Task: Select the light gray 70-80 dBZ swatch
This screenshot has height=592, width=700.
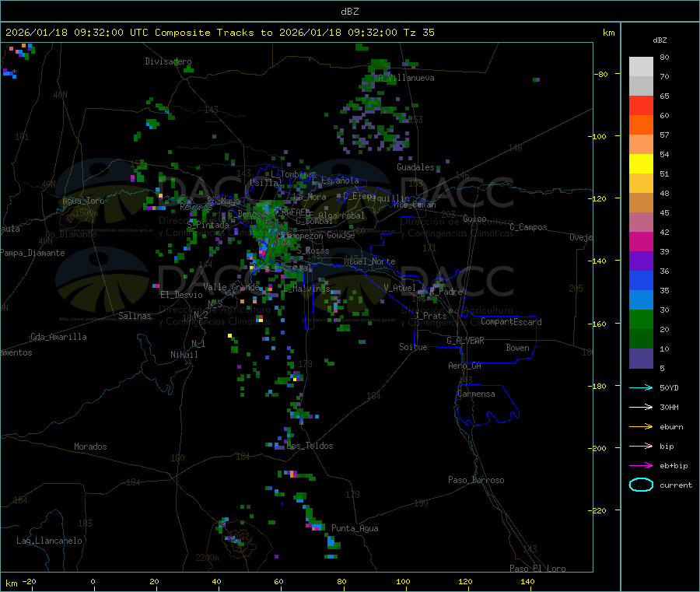Action: pos(641,67)
